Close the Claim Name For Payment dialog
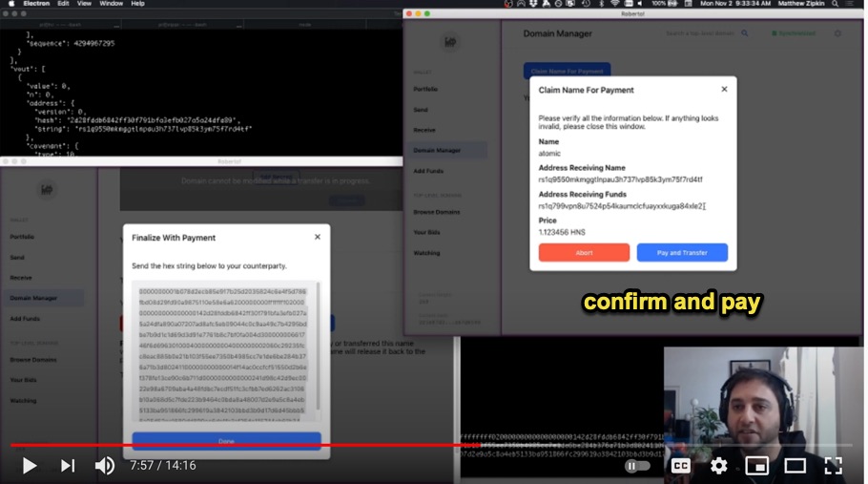Screen dimensions: 868x484 724,89
